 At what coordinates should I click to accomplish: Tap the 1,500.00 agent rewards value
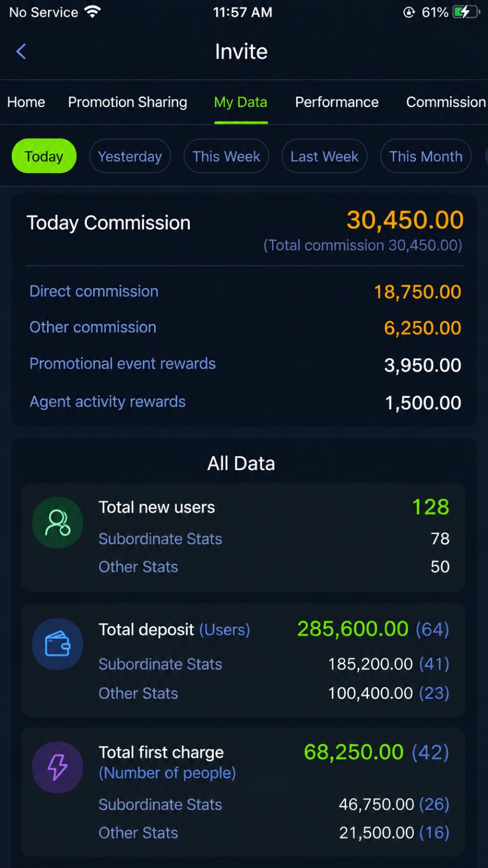tap(423, 403)
